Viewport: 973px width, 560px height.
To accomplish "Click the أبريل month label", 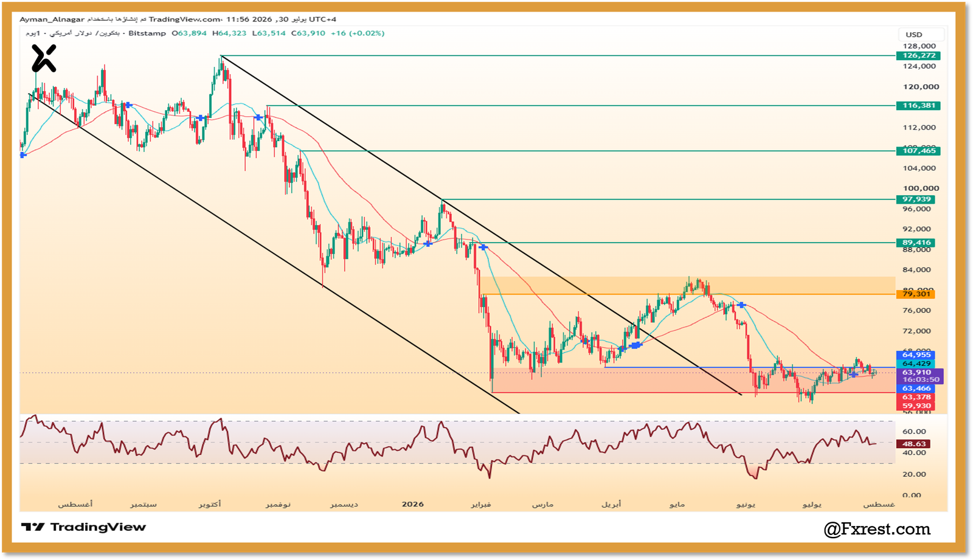I will [611, 505].
